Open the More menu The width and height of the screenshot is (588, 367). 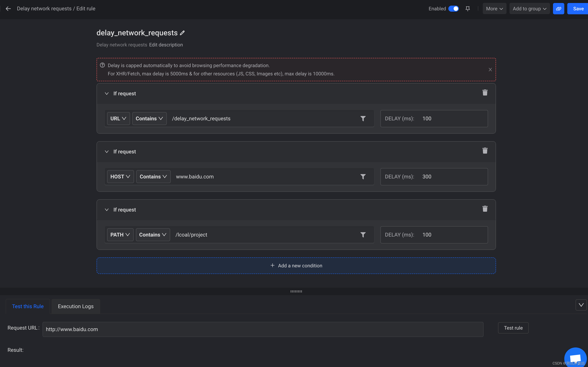point(494,8)
